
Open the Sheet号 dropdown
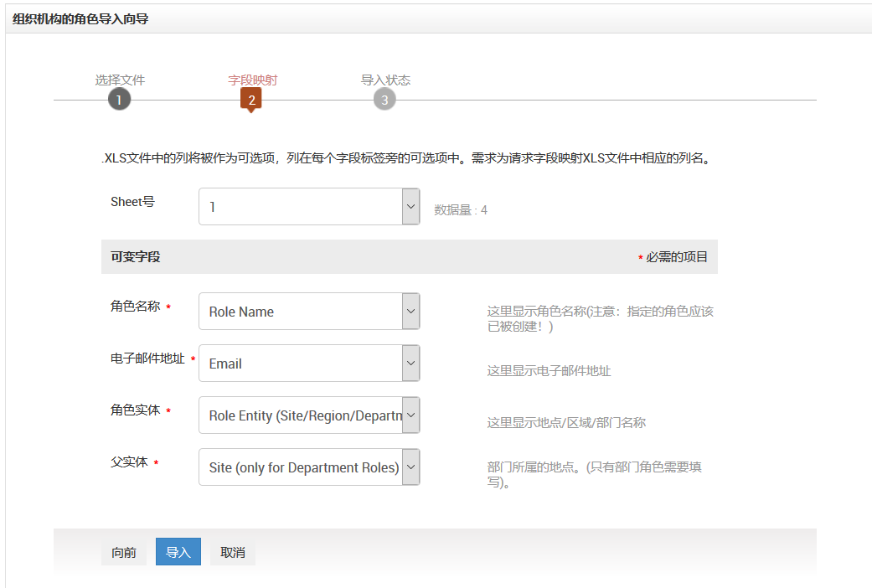pos(309,206)
